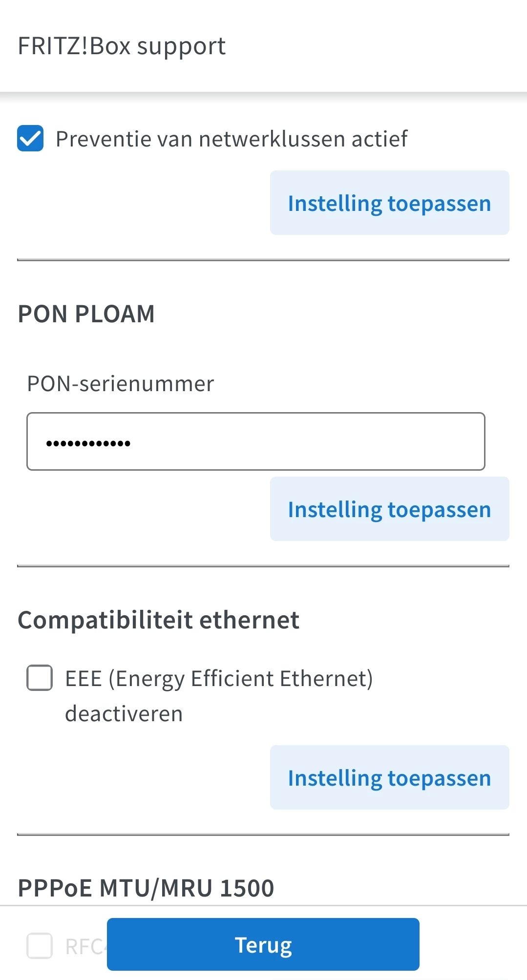The height and width of the screenshot is (980, 527).
Task: Click the divider above 'PPPoE MTU/MRU 1500'
Action: click(263, 835)
